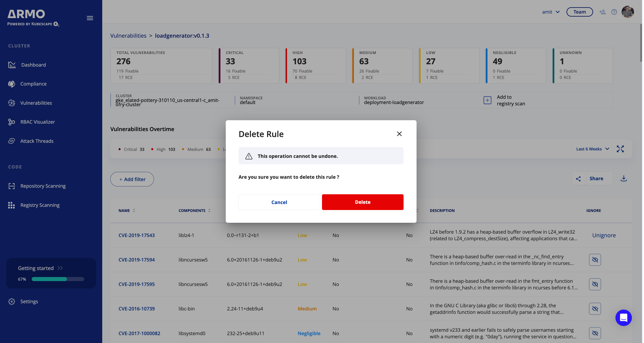Open the chat support bubble
The width and height of the screenshot is (644, 343).
click(623, 318)
